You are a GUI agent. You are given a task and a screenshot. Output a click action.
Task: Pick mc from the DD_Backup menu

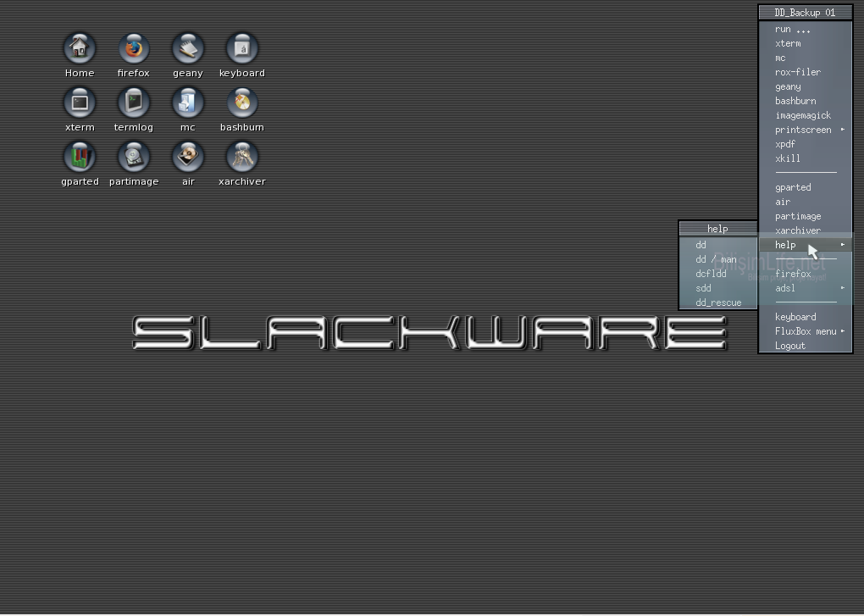806,58
